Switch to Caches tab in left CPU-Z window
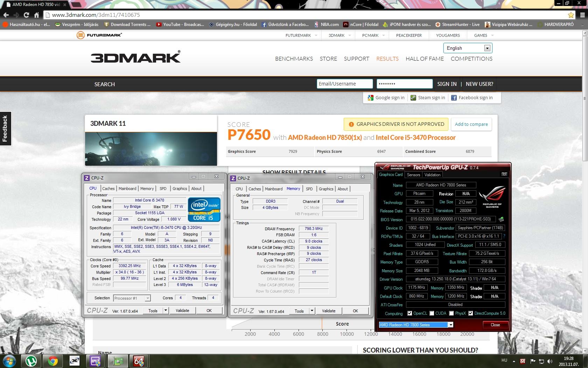The width and height of the screenshot is (588, 368). 108,189
